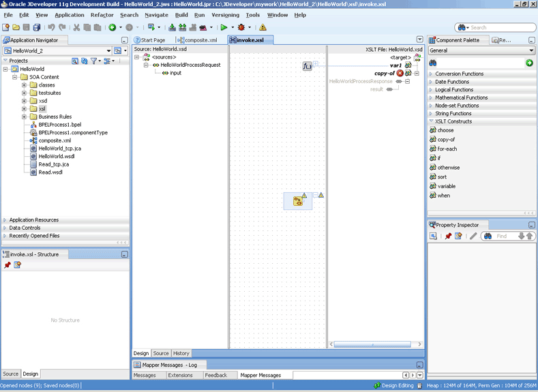This screenshot has width=538, height=392.
Task: Click the Make project build icon
Action: point(173,27)
